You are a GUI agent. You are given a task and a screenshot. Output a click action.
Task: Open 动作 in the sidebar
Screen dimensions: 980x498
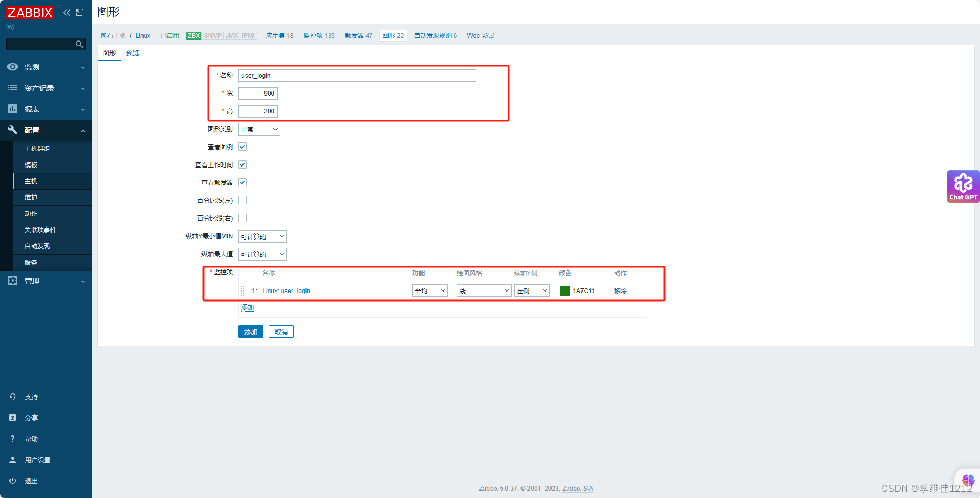[x=31, y=214]
